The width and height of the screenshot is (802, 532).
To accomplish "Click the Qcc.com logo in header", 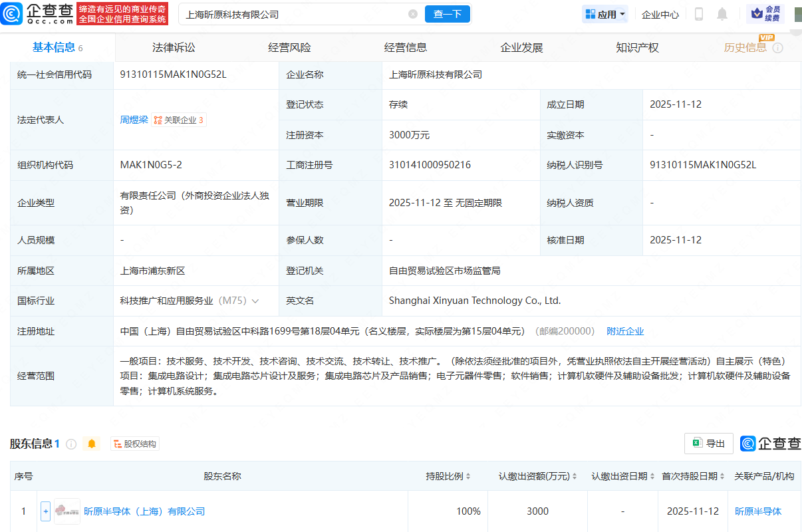I will point(38,13).
